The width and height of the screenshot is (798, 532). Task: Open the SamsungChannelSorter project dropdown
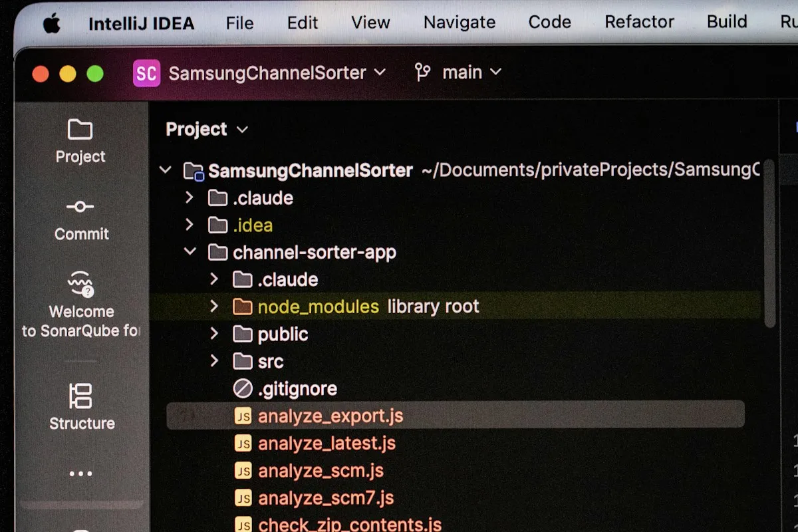(x=277, y=72)
